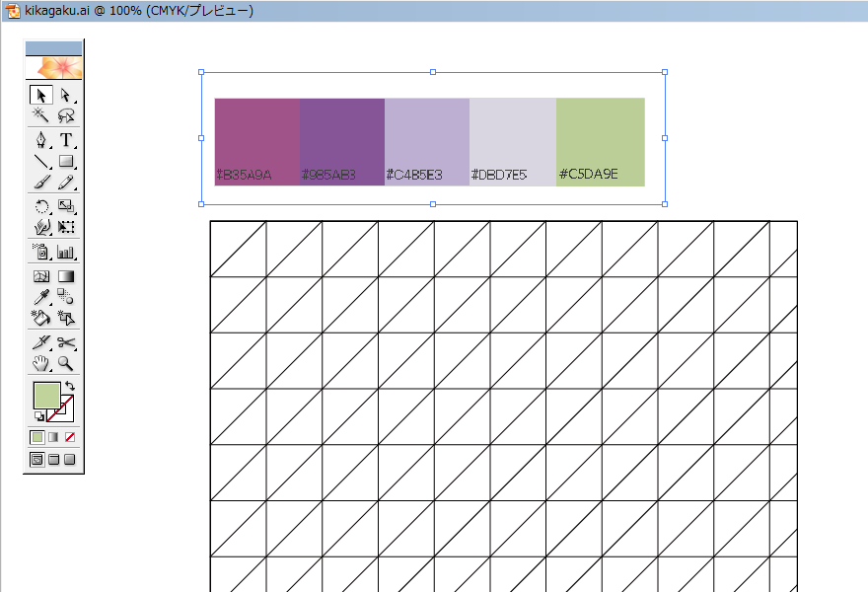The height and width of the screenshot is (592, 868).
Task: Click the bottom-left bounding box handle
Action: (x=201, y=204)
